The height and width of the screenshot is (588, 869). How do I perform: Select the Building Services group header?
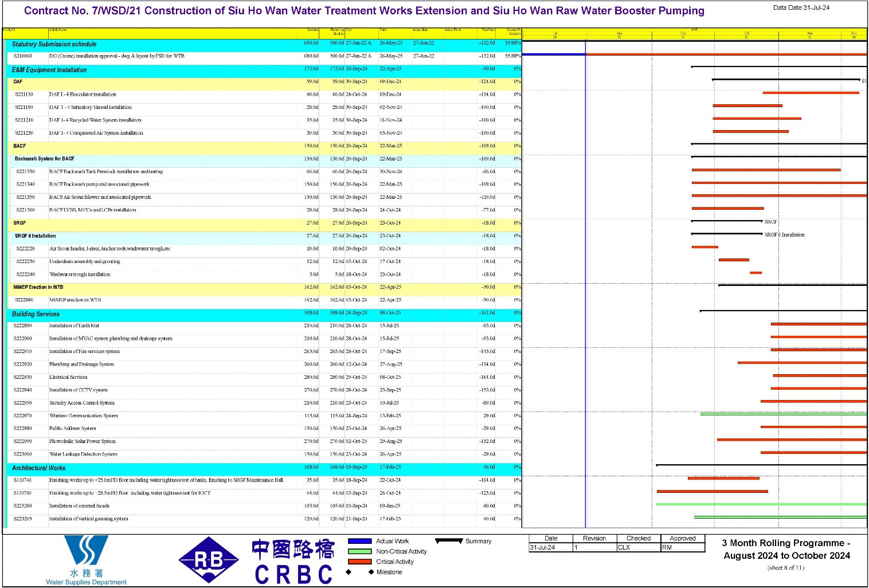pos(263,314)
